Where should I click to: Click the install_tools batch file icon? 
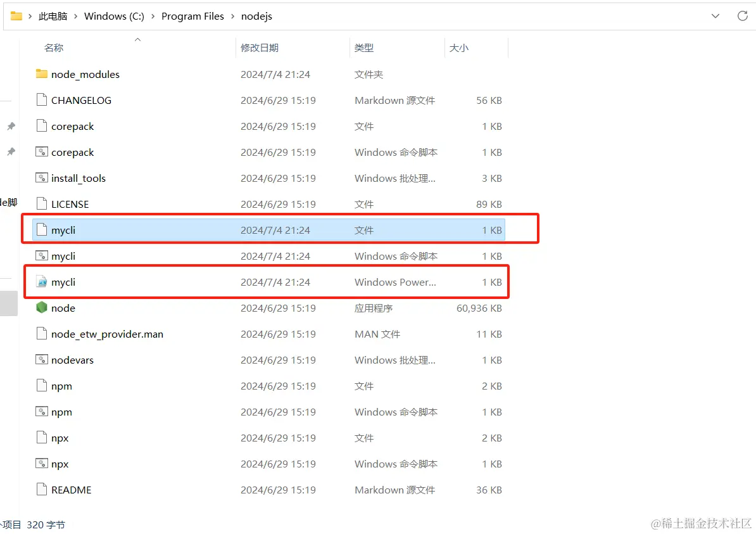pyautogui.click(x=42, y=177)
